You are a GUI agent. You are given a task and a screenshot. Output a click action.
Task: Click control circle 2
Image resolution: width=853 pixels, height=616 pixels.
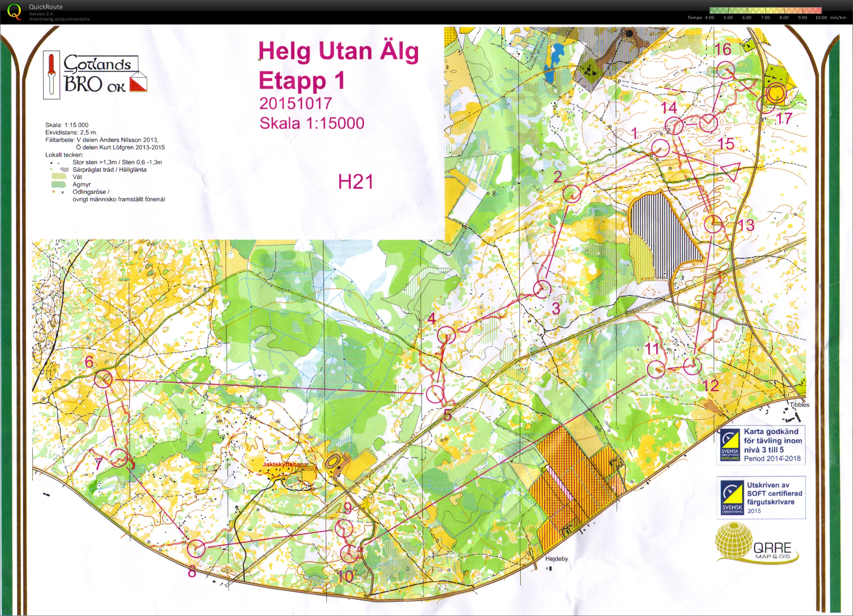point(572,193)
